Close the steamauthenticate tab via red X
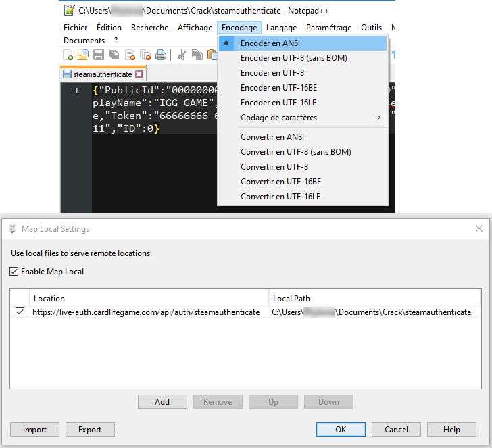The image size is (492, 448). pyautogui.click(x=139, y=74)
